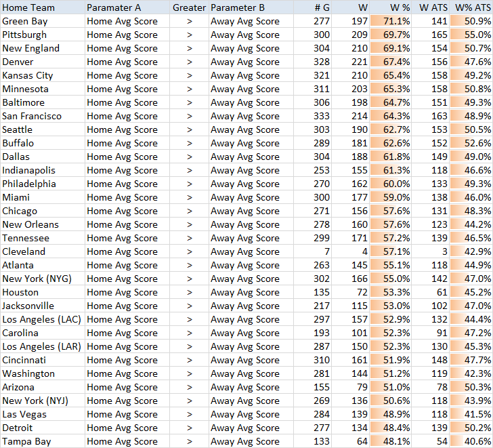This screenshot has width=493, height=448.
Task: Select the Buffalo team cell
Action: click(43, 143)
